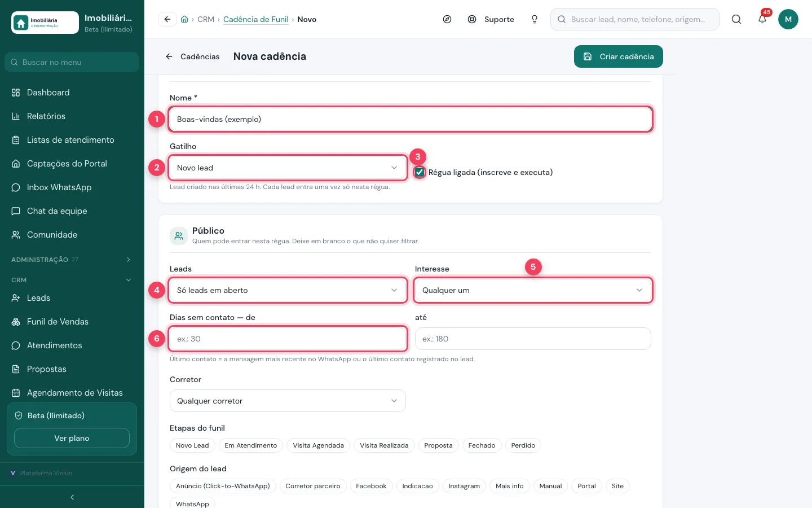Expand the Qualquer corretor dropdown

288,401
